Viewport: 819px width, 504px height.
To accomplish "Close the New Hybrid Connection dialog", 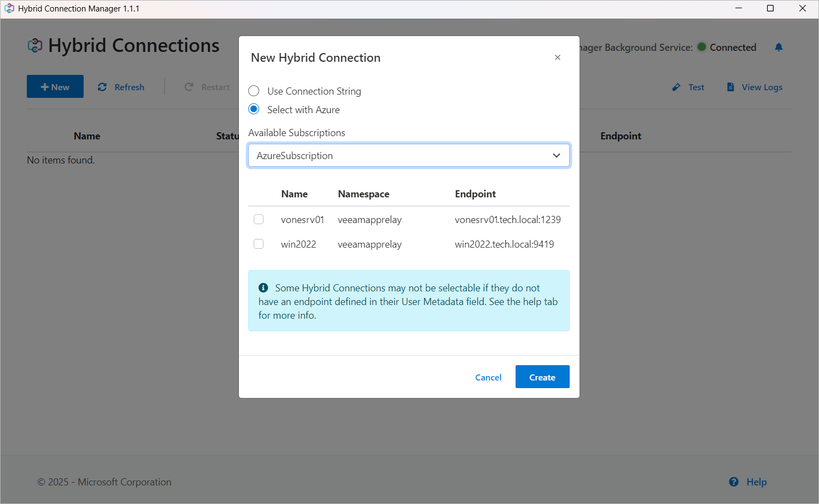I will point(558,57).
